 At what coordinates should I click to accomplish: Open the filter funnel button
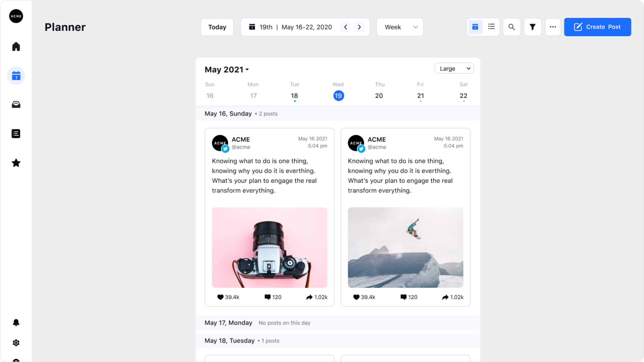[532, 27]
